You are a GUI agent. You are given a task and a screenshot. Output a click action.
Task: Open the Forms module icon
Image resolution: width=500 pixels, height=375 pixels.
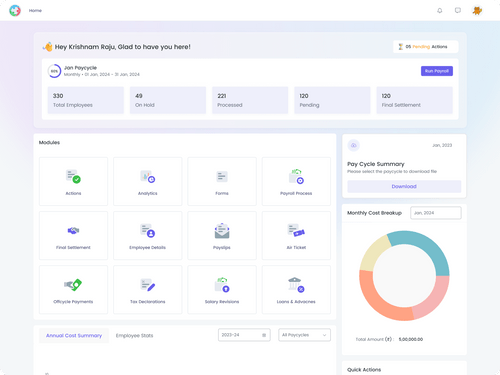222,177
